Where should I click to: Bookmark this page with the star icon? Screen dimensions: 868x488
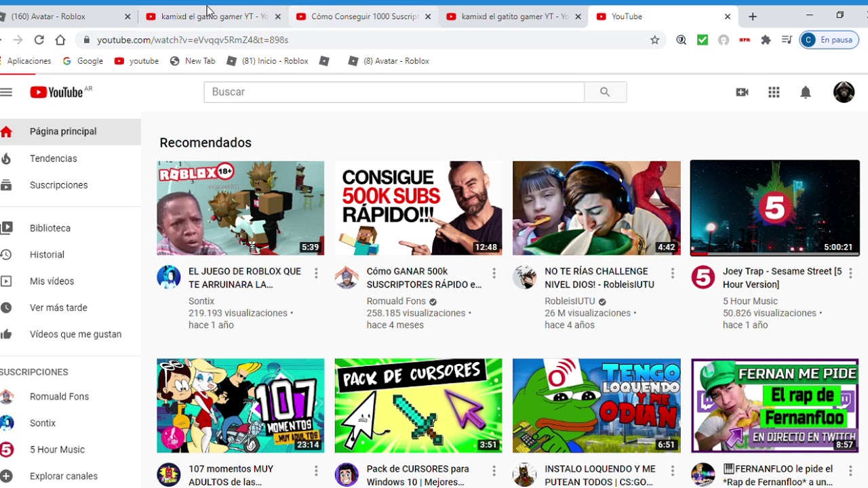(654, 40)
